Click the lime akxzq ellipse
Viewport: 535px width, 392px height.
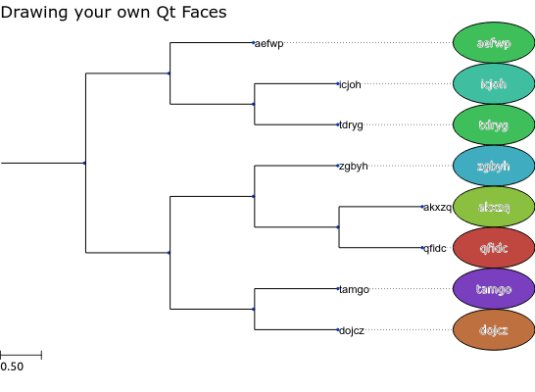494,207
